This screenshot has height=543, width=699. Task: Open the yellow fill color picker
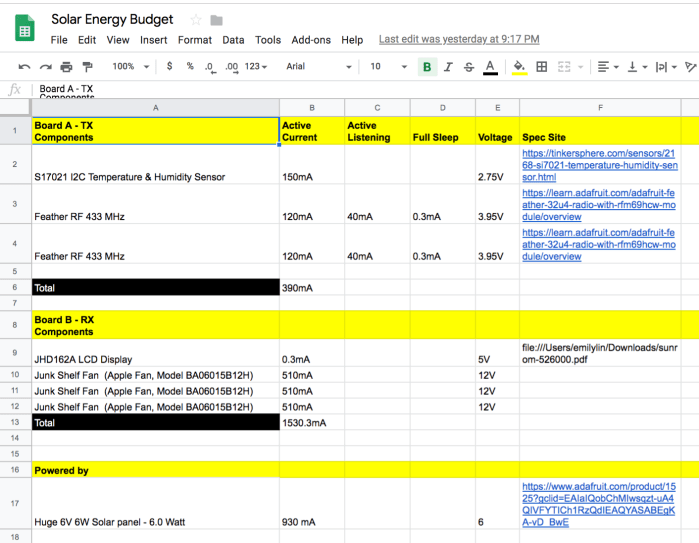pyautogui.click(x=518, y=67)
